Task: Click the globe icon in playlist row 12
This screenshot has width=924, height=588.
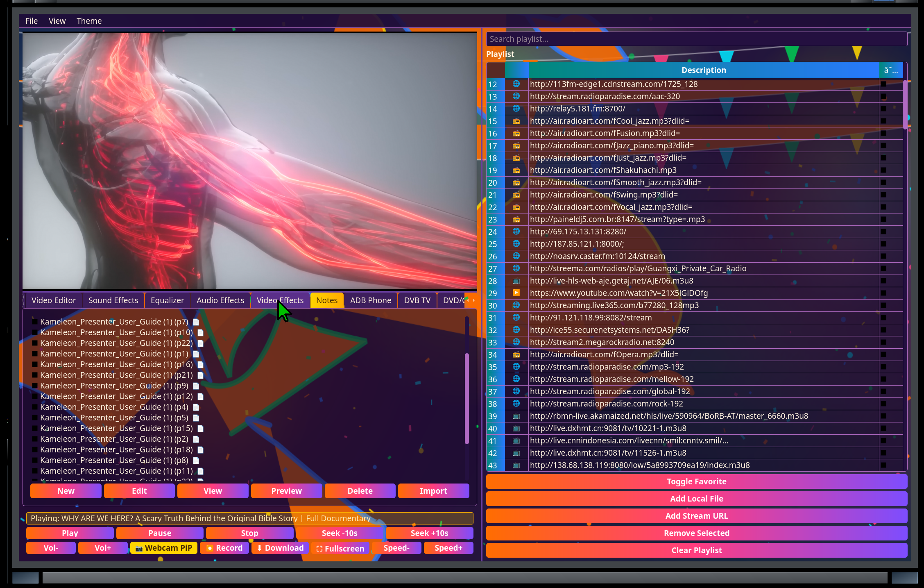Action: [x=516, y=84]
